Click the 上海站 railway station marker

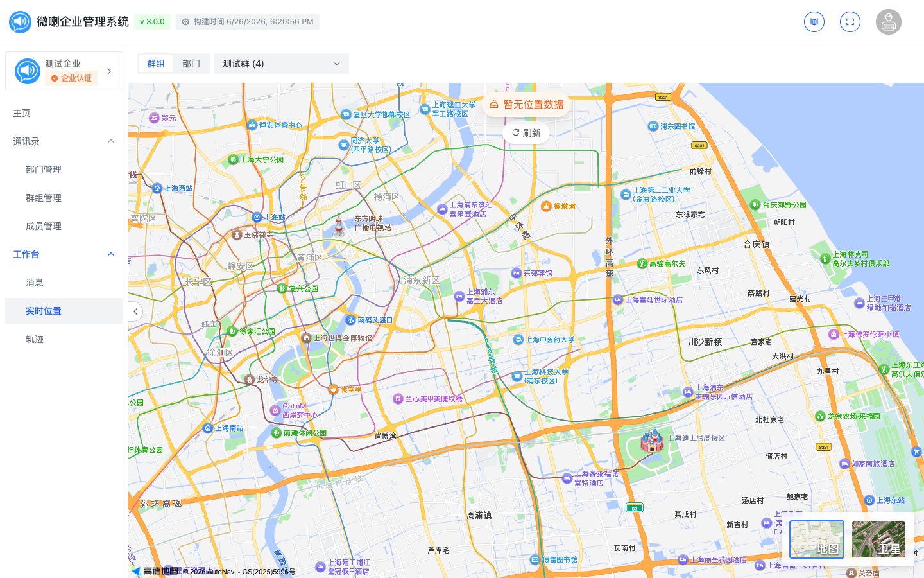(x=257, y=217)
